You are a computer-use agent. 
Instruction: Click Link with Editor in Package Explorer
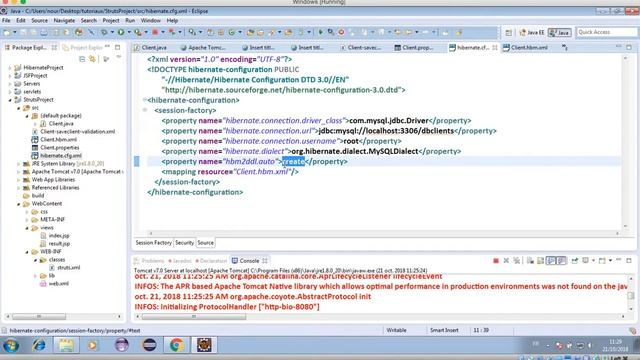click(x=93, y=59)
